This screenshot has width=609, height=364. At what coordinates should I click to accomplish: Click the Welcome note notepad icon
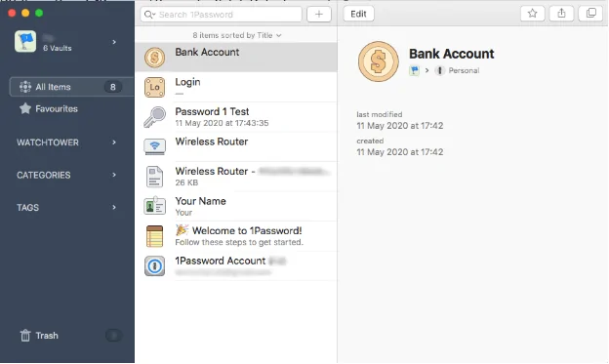tap(154, 236)
